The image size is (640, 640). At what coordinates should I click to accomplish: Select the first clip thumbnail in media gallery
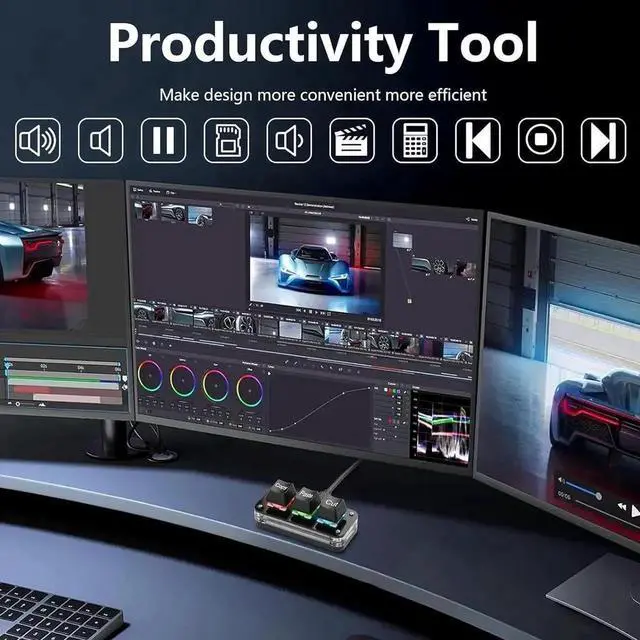click(x=148, y=211)
